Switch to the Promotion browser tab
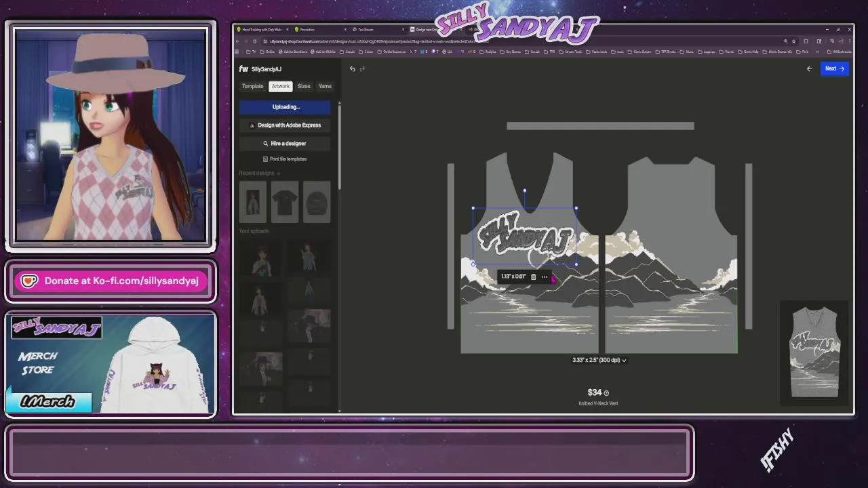The image size is (868, 488). (319, 29)
